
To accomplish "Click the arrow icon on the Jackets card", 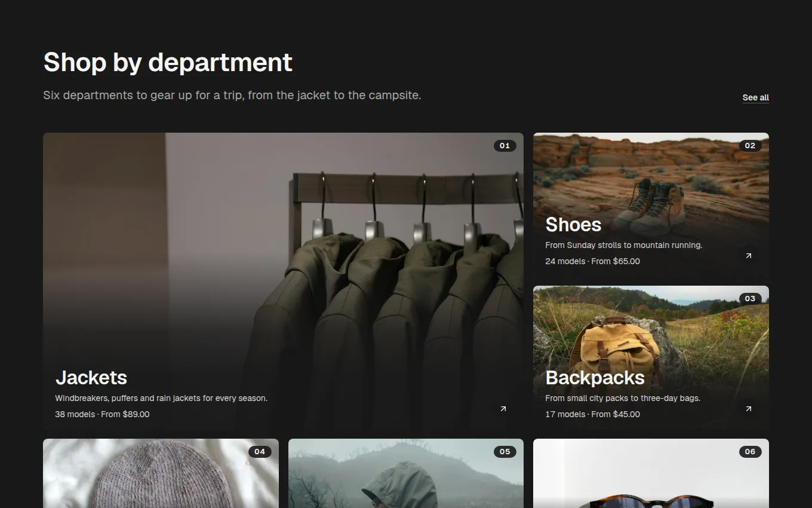I will coord(503,409).
